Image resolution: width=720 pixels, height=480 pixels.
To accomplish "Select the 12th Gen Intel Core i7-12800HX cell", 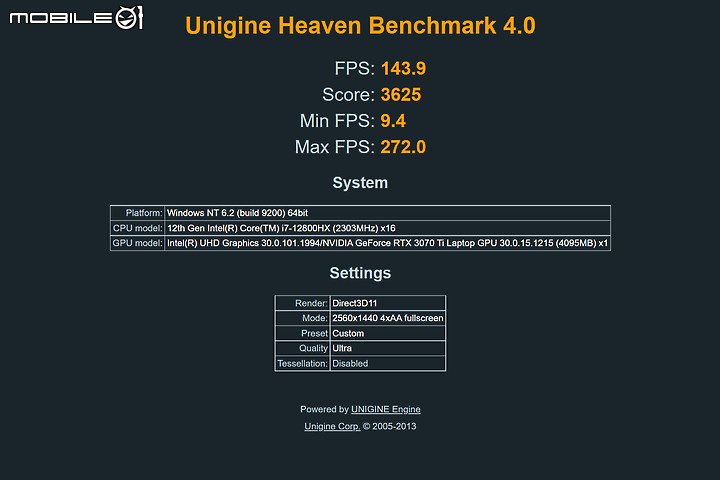I will pos(387,228).
